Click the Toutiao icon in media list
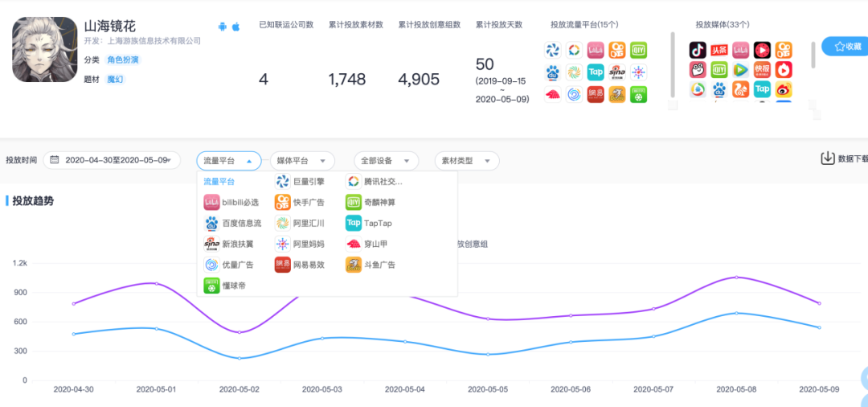 coord(719,51)
